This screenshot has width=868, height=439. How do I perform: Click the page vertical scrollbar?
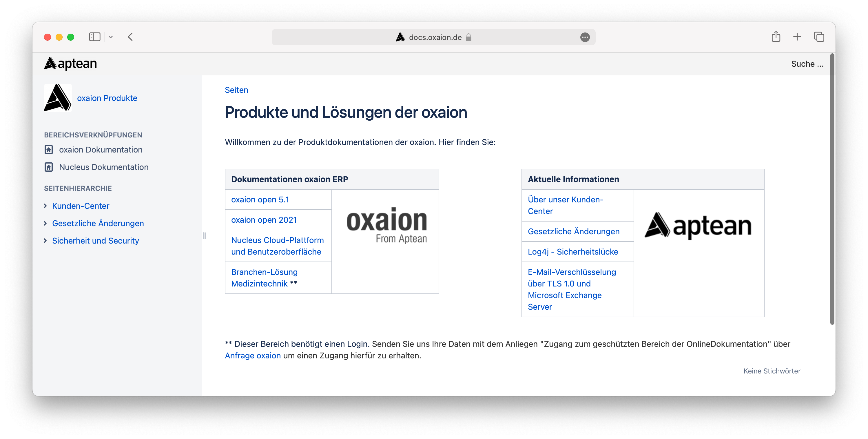[832, 189]
